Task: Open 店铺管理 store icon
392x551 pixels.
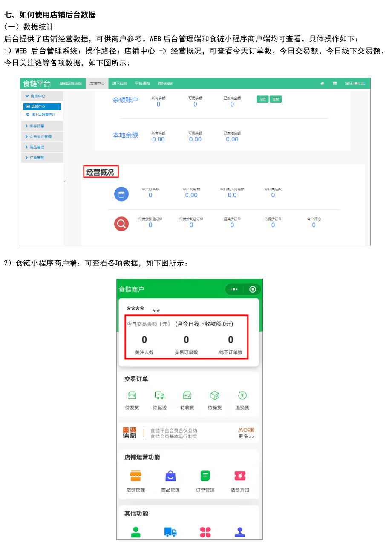Action: click(135, 476)
